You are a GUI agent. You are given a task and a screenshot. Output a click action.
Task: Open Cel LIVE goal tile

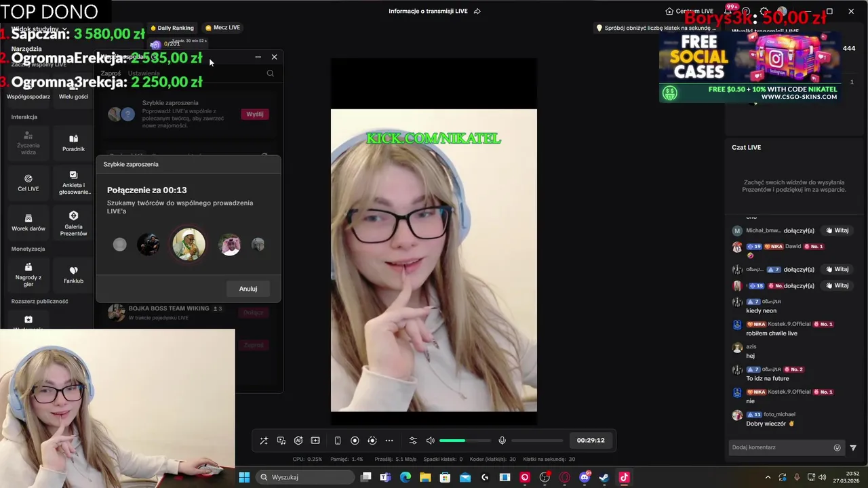tap(28, 183)
